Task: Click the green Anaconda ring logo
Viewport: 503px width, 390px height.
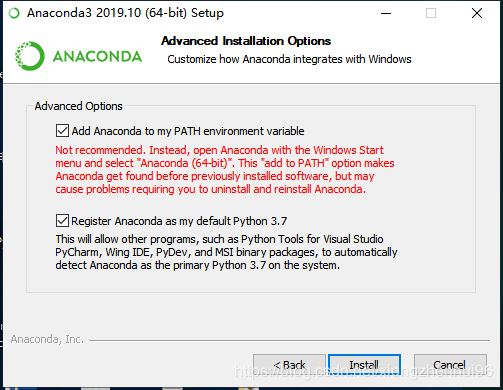Action: point(30,56)
